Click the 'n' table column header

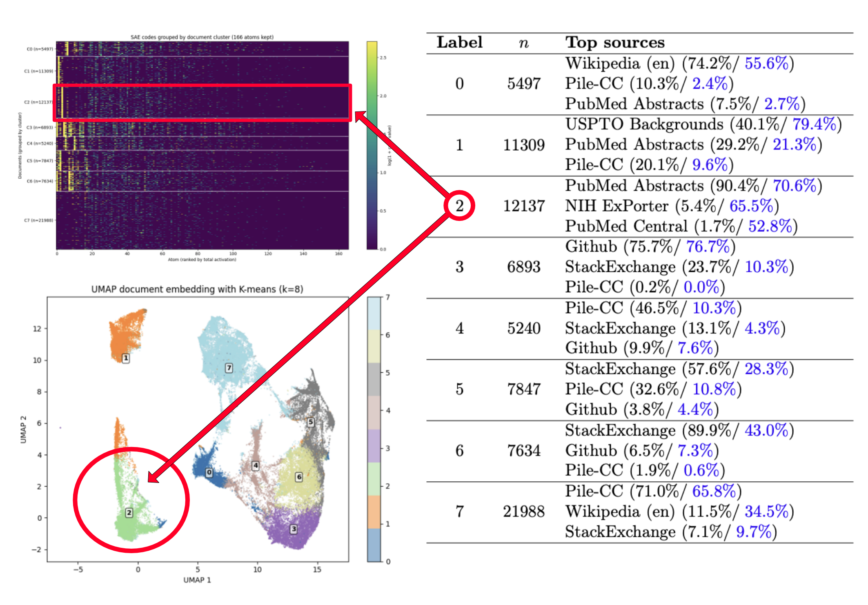pyautogui.click(x=524, y=43)
